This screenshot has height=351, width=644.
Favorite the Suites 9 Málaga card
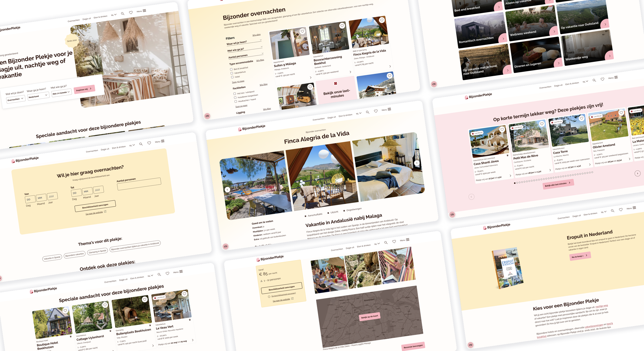pyautogui.click(x=302, y=31)
